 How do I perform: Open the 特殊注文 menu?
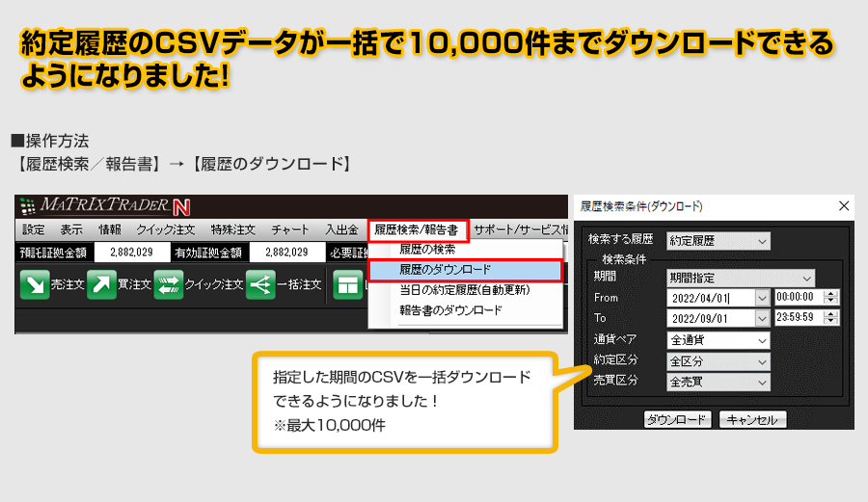pos(232,230)
